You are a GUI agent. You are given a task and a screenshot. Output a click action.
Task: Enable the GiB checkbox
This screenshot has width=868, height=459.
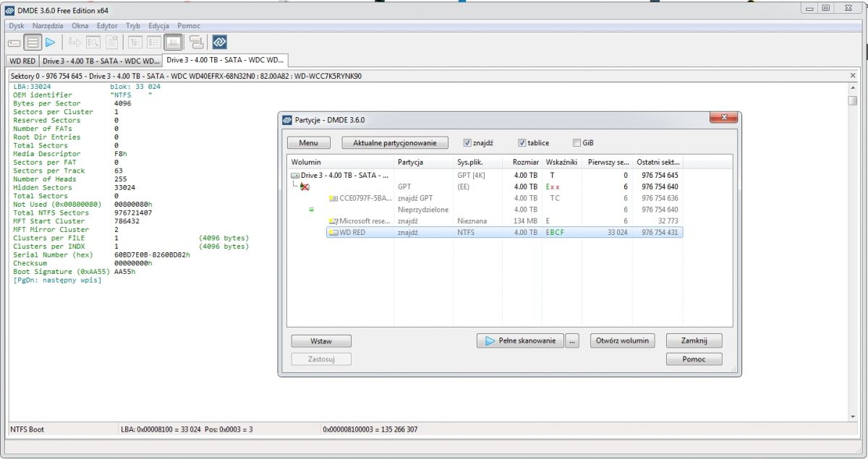576,143
